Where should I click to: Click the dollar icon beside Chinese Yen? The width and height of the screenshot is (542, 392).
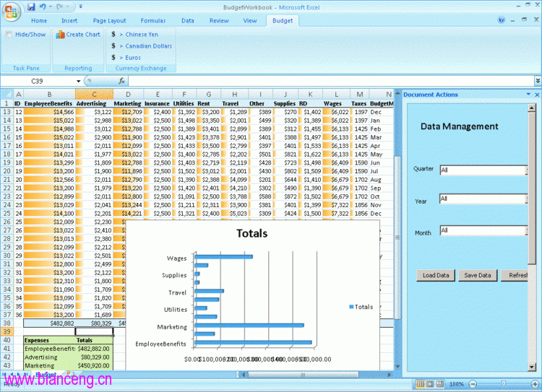pos(113,34)
